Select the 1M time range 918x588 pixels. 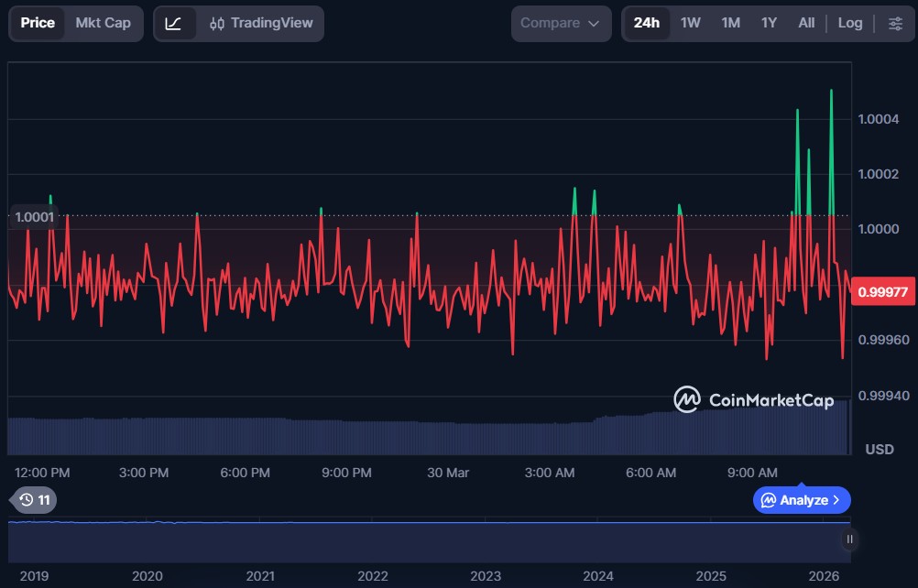[x=730, y=23]
